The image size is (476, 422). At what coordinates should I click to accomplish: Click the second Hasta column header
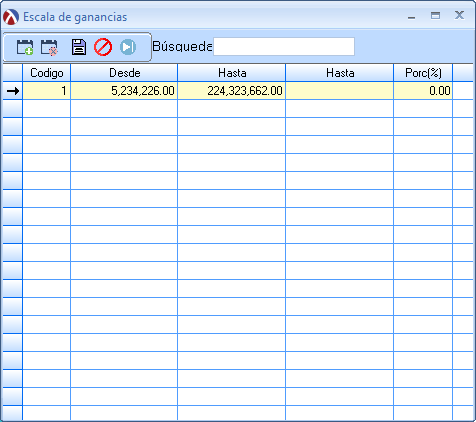tap(340, 73)
